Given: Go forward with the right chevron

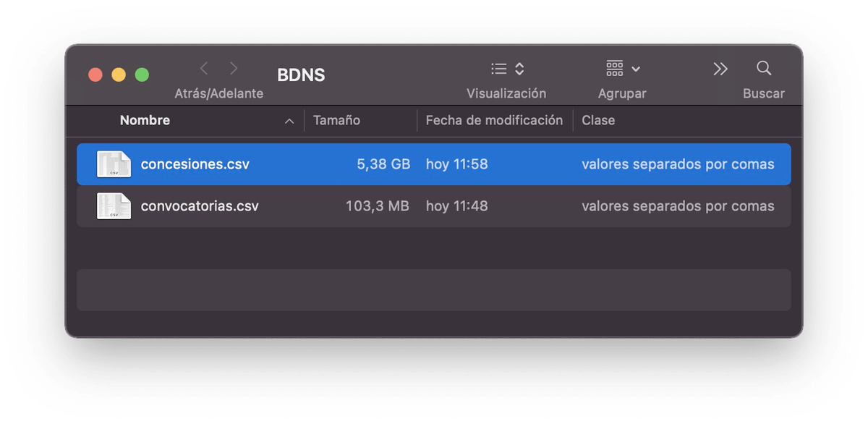Looking at the screenshot, I should 234,69.
